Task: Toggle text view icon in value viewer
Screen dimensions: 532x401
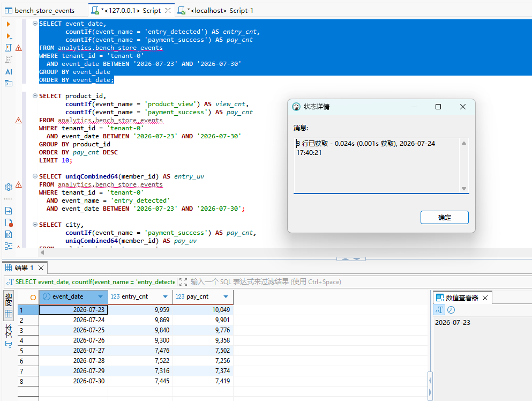Action: tap(439, 310)
